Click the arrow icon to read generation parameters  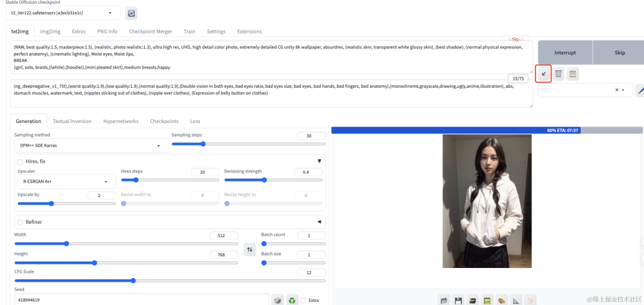pos(544,74)
